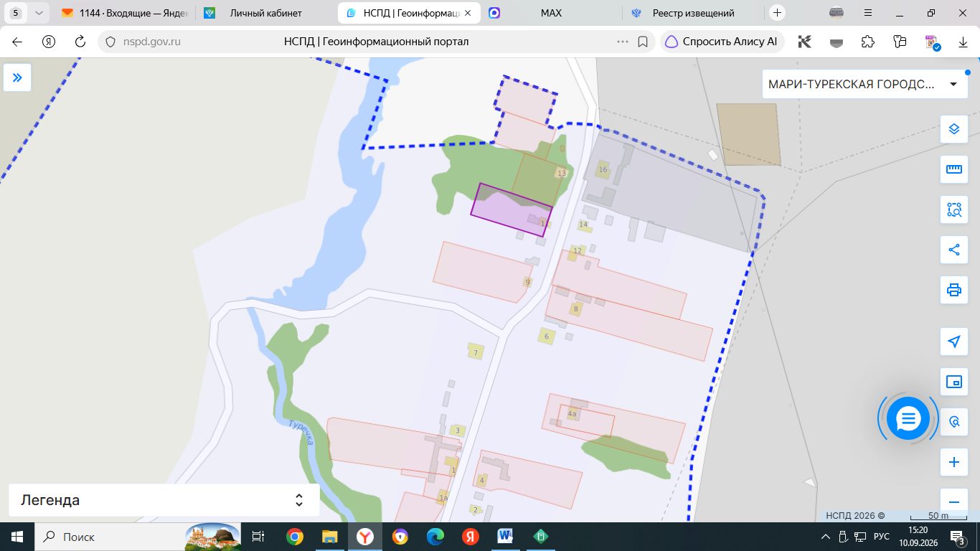The width and height of the screenshot is (980, 551).
Task: Expand the left sidebar with double chevron
Action: [17, 77]
